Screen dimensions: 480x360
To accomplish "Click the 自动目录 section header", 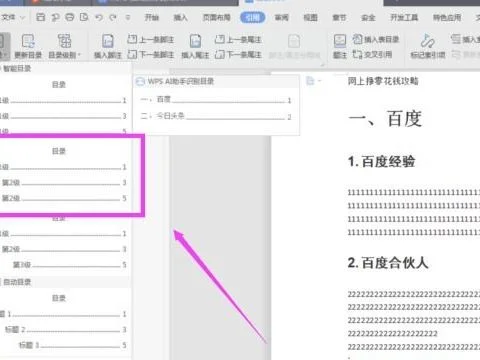I will pos(17,282).
